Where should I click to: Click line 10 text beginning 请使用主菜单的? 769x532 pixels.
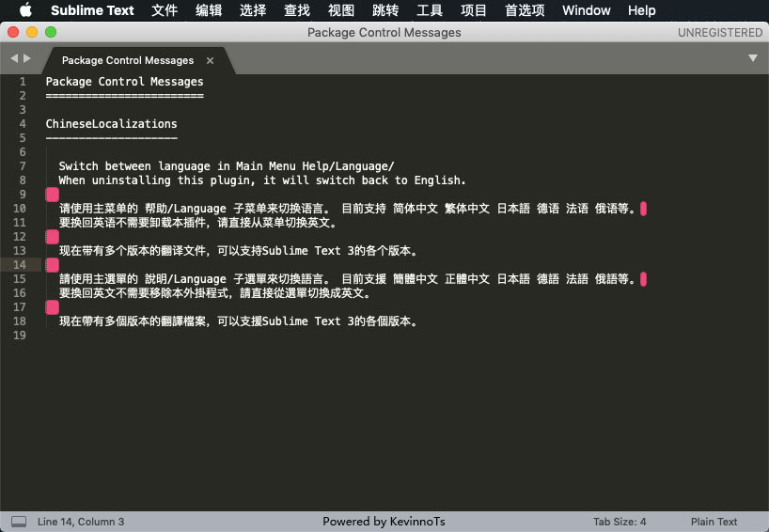click(x=347, y=209)
